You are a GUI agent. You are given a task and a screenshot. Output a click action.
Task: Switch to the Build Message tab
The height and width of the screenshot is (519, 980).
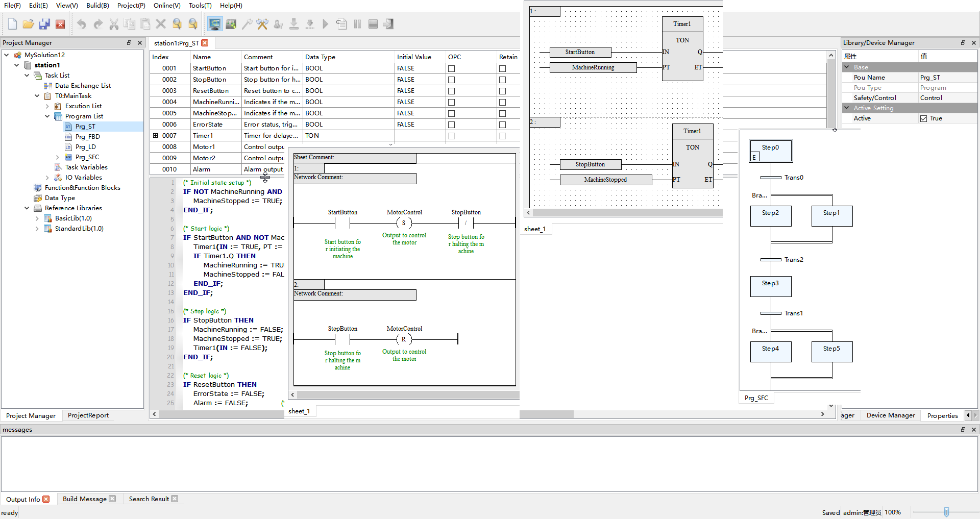pos(84,499)
